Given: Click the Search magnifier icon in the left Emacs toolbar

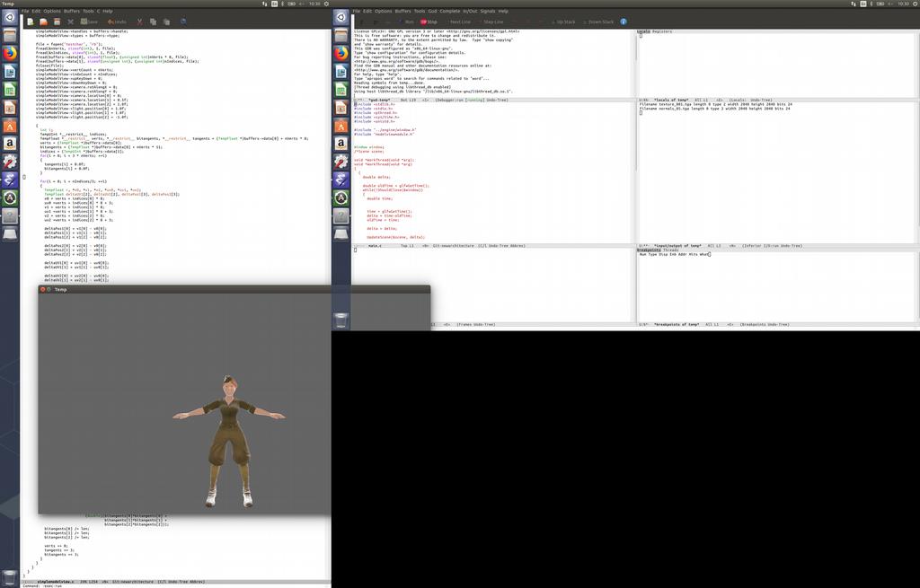Looking at the screenshot, I should (183, 22).
